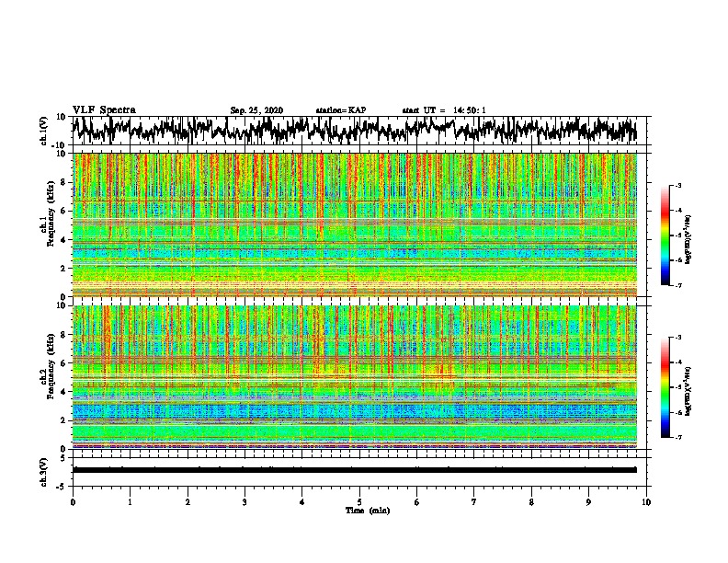Click the ch.1 spectrogram color scale bar
The height and width of the screenshot is (563, 728).
(665, 236)
